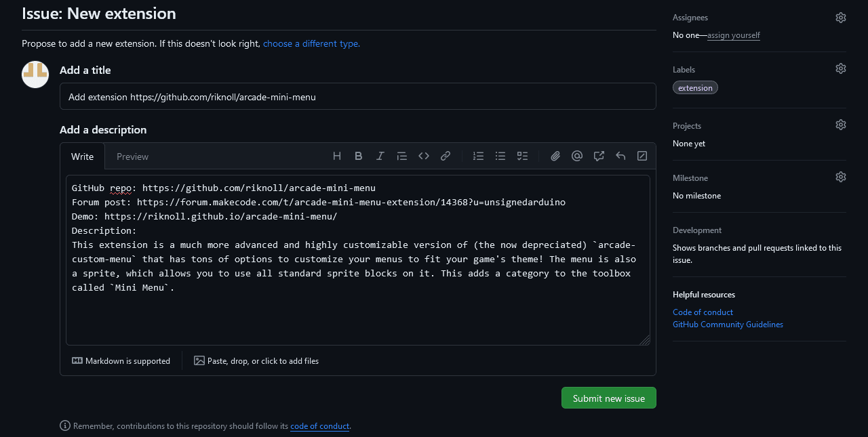This screenshot has height=437, width=868.
Task: Open Milestone settings gear
Action: click(841, 177)
